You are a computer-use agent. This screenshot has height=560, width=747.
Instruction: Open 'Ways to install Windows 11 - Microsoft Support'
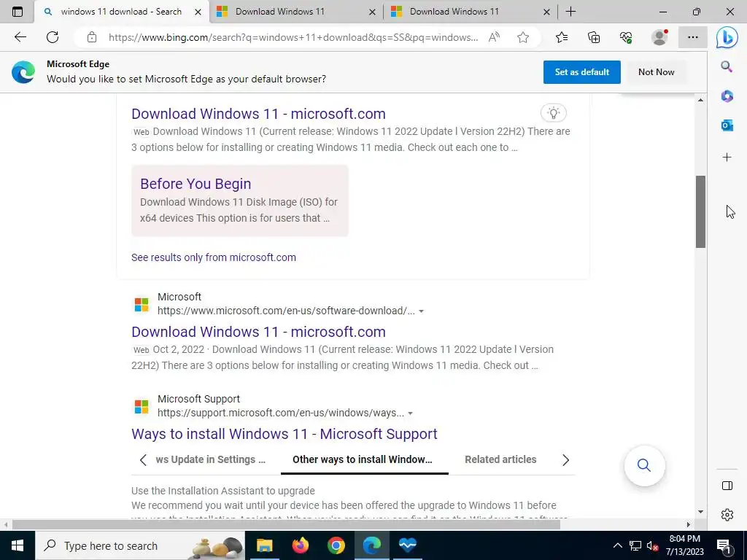[285, 434]
